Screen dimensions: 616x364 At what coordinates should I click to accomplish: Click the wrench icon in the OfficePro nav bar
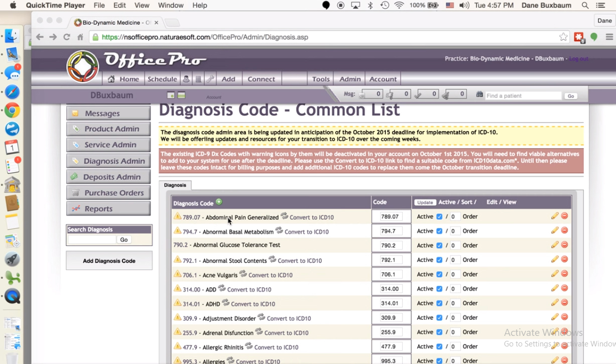pyautogui.click(x=210, y=79)
